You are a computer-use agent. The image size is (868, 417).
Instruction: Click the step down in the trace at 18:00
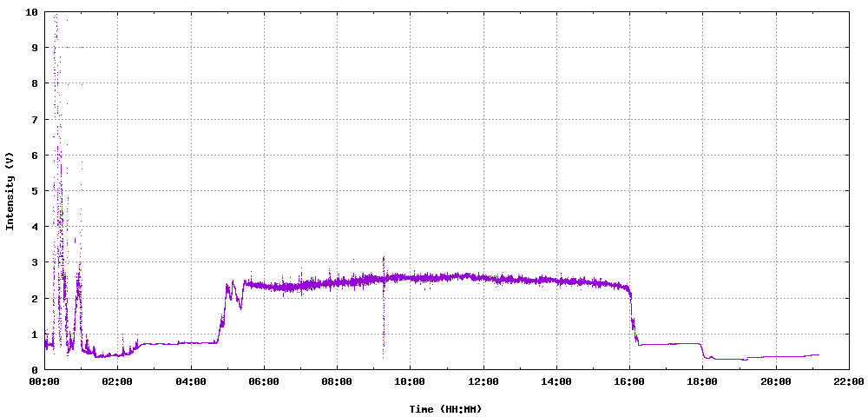702,351
